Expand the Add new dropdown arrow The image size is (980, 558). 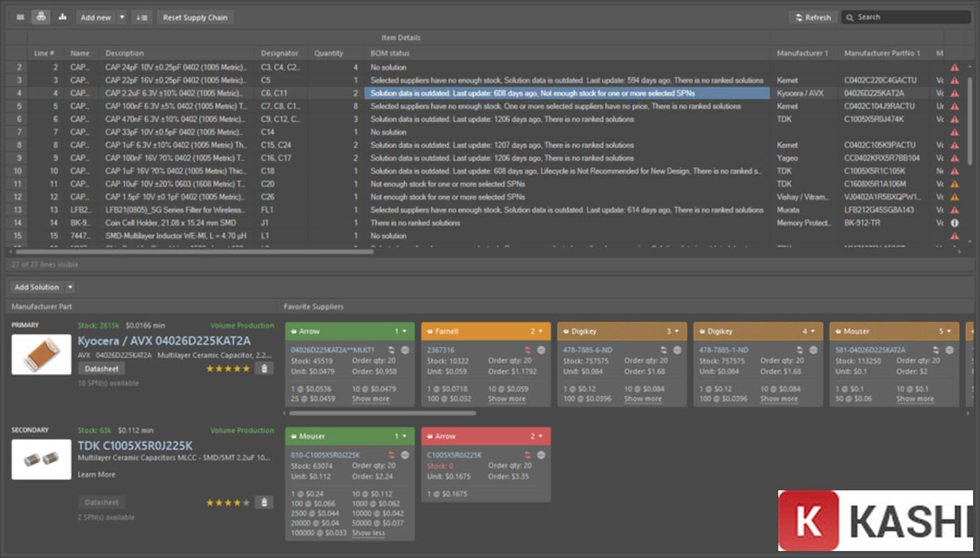click(x=121, y=17)
